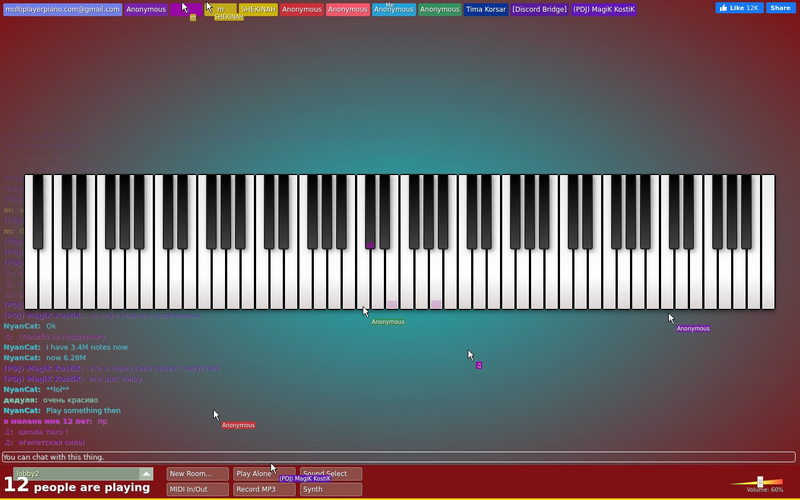Expand the lobby2 room dropdown arrow
This screenshot has width=800, height=500.
click(146, 474)
